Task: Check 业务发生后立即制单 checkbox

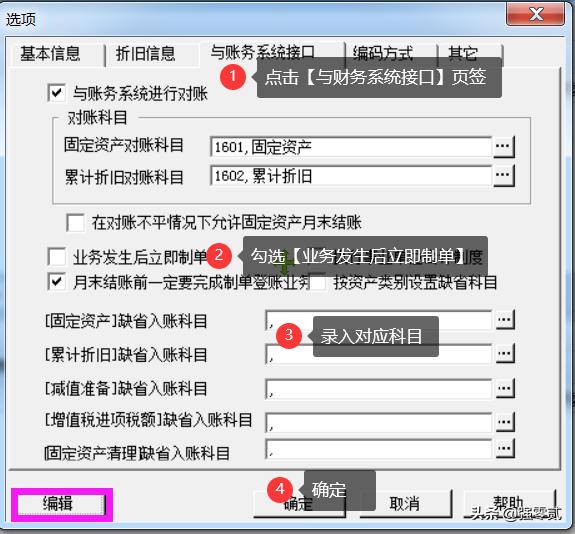Action: point(57,256)
